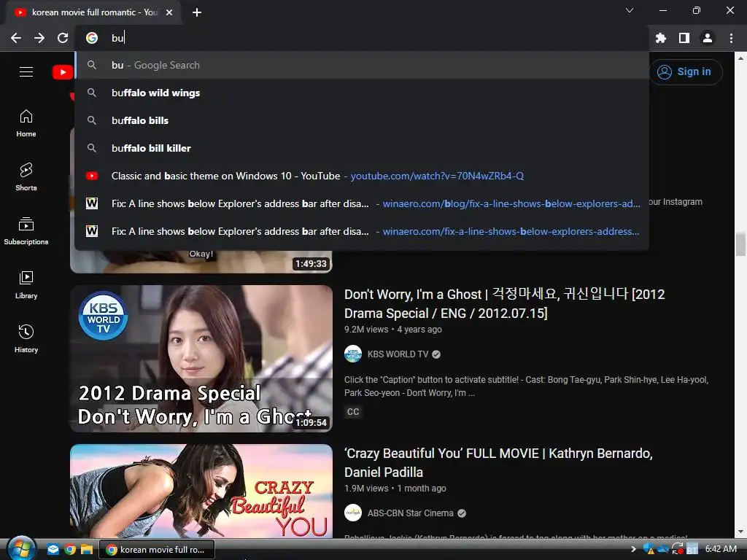Open the 'Don't Worry, I'm a Ghost' video title
The height and width of the screenshot is (560, 747).
click(x=504, y=304)
